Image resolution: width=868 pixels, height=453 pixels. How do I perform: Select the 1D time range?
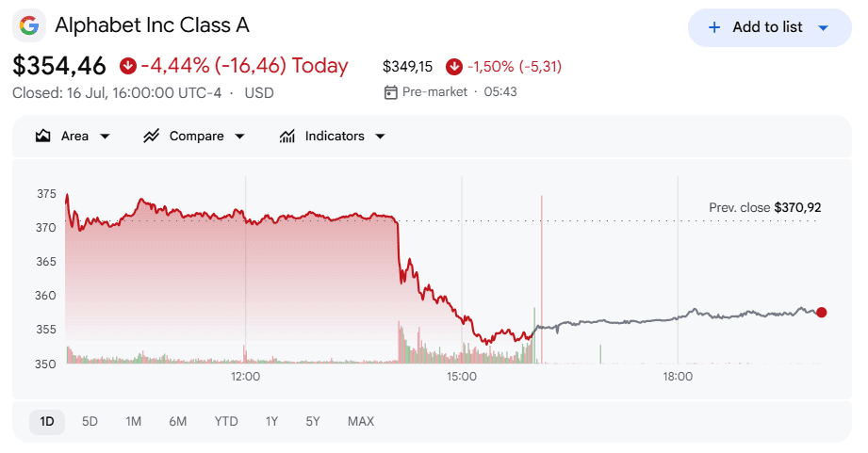(47, 422)
